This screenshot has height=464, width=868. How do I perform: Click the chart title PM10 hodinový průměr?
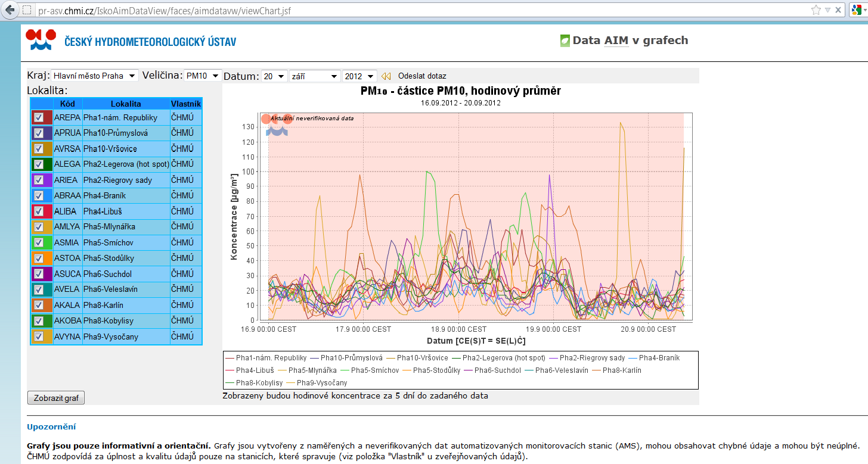[x=460, y=91]
